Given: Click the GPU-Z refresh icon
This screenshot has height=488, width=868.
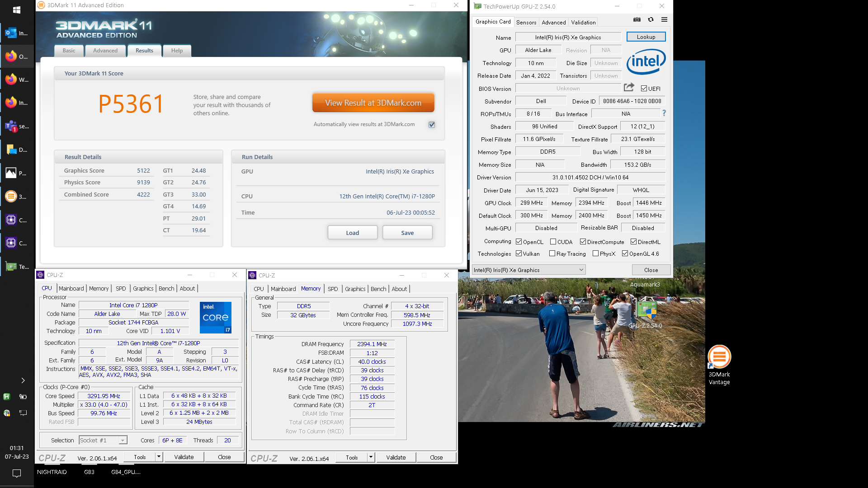Looking at the screenshot, I should pyautogui.click(x=651, y=19).
